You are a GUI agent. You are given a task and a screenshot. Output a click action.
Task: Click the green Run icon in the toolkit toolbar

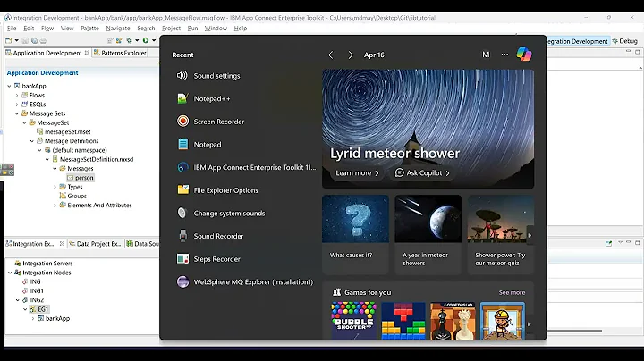pos(146,40)
